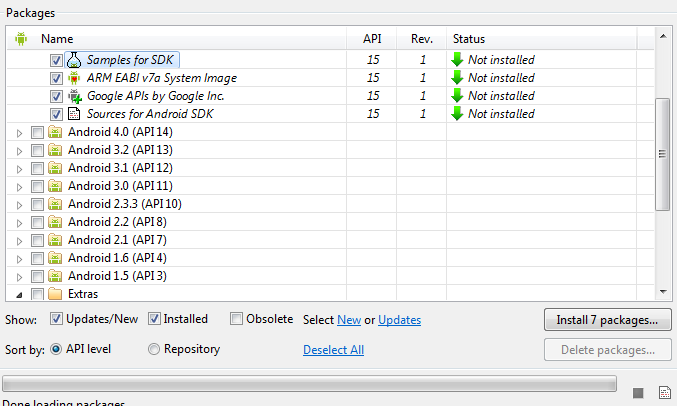Click the package loading progress bar
Viewport: 677px width, 406px height.
(x=309, y=384)
